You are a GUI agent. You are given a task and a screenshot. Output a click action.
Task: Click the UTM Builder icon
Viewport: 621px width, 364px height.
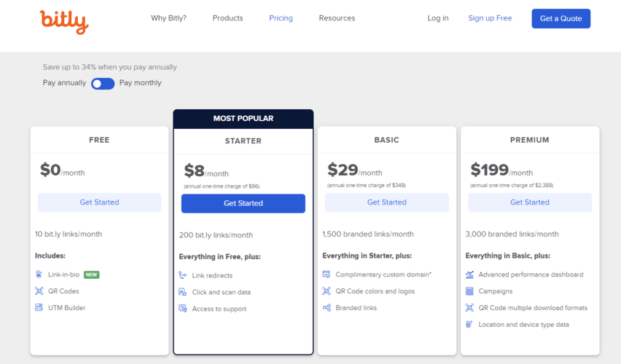39,308
